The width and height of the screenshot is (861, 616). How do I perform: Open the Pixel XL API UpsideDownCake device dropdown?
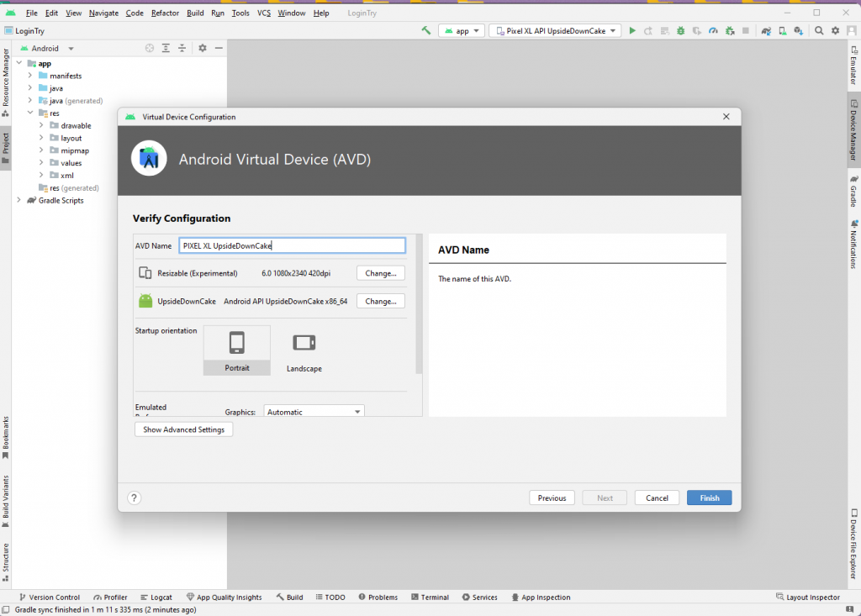[x=555, y=31]
